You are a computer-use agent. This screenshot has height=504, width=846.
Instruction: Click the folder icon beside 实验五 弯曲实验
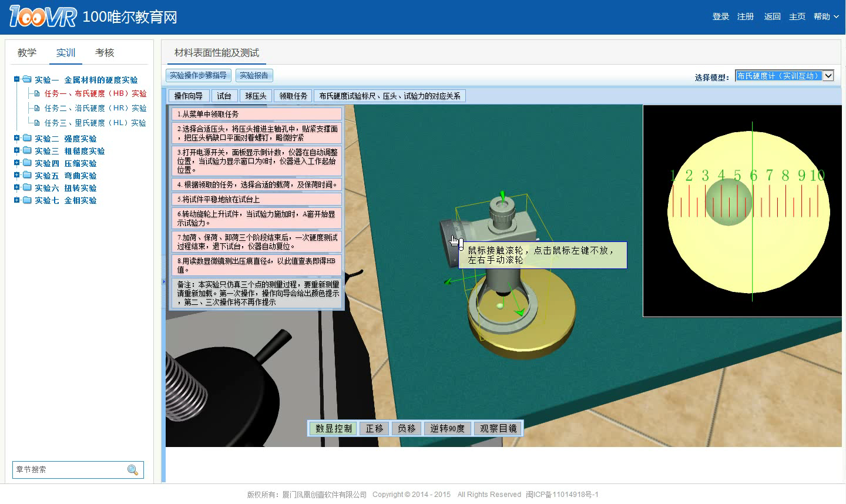27,176
